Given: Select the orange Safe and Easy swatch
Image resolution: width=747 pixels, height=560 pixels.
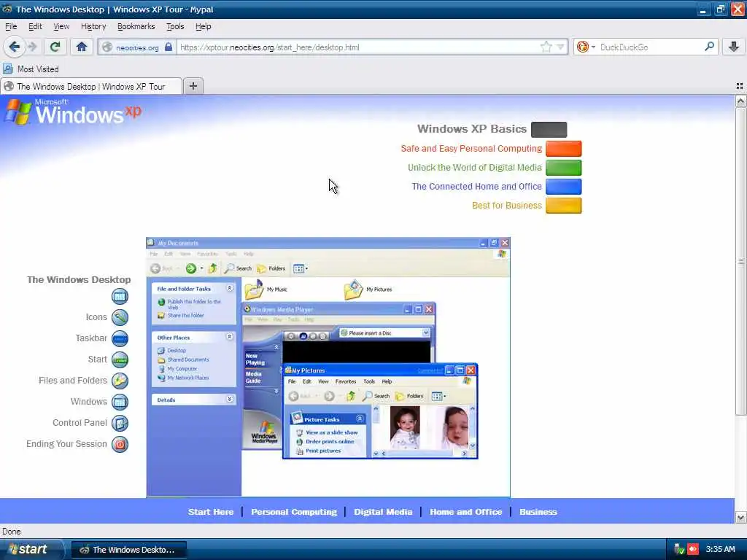Looking at the screenshot, I should pos(564,149).
